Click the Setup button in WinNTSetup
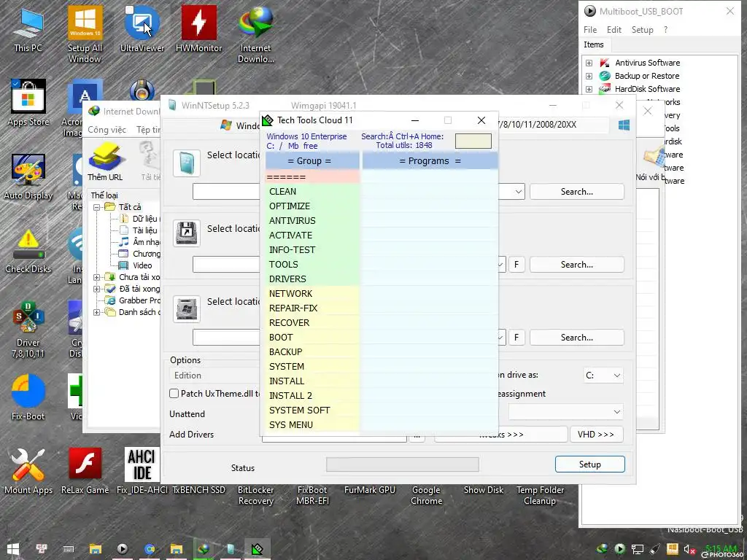 [589, 464]
